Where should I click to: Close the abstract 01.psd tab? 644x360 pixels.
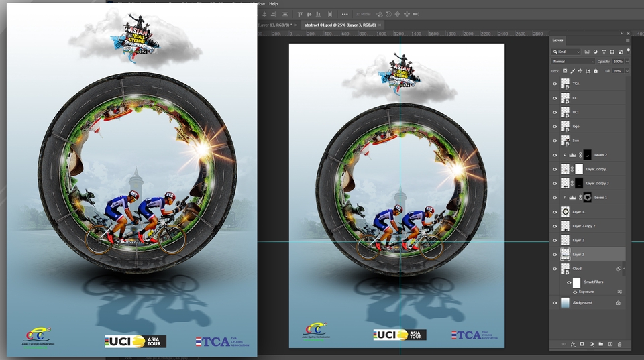pos(380,25)
